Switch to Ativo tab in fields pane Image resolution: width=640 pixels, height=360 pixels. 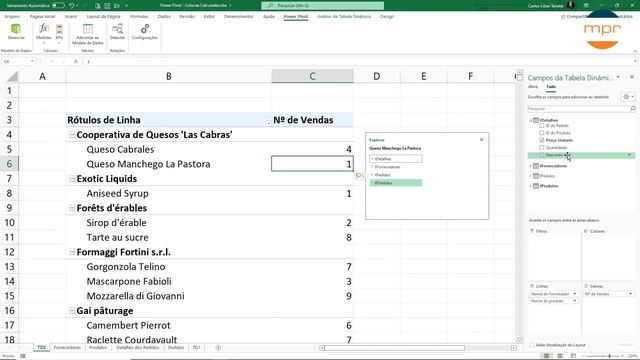[x=533, y=87]
